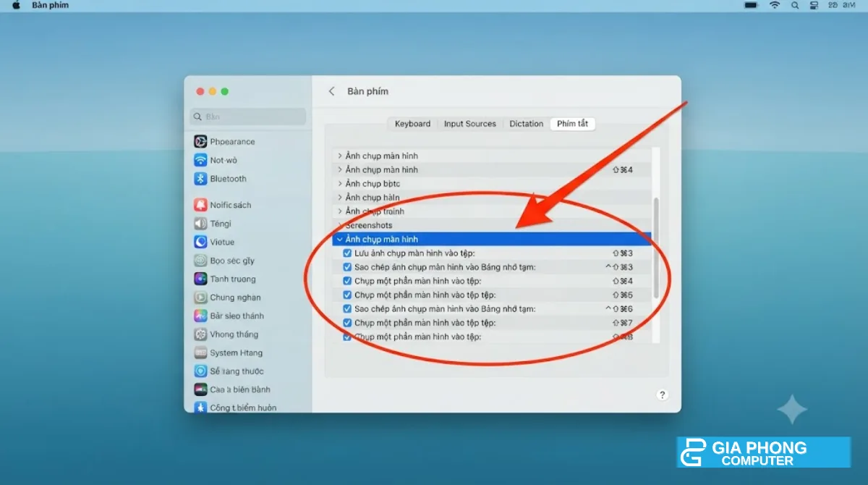Open the Apple menu
This screenshot has height=485, width=868.
coord(16,5)
